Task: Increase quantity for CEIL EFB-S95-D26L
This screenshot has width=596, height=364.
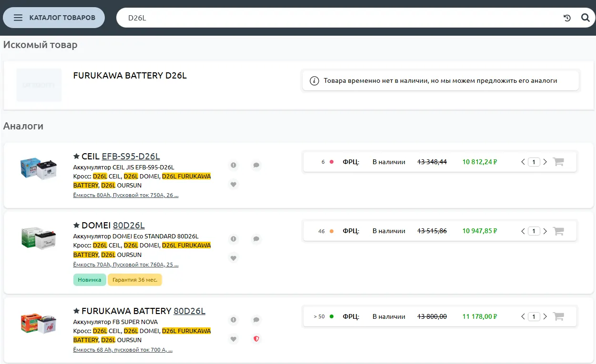Action: click(545, 162)
